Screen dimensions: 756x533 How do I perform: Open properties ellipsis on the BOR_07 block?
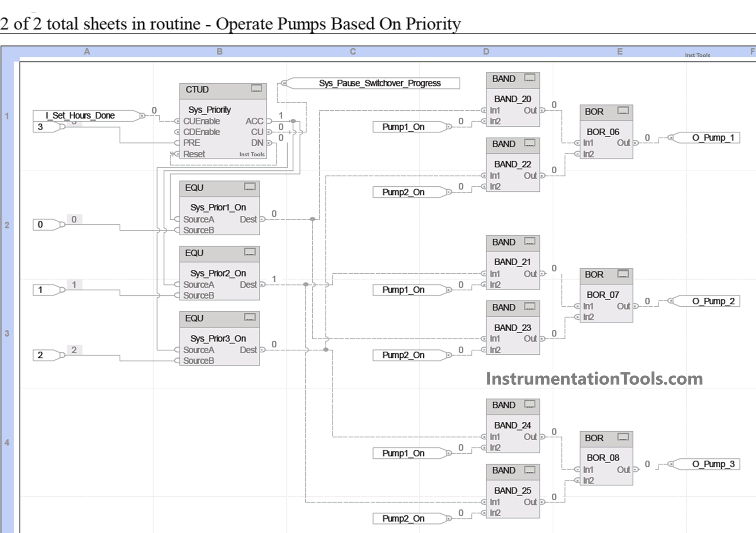point(623,274)
